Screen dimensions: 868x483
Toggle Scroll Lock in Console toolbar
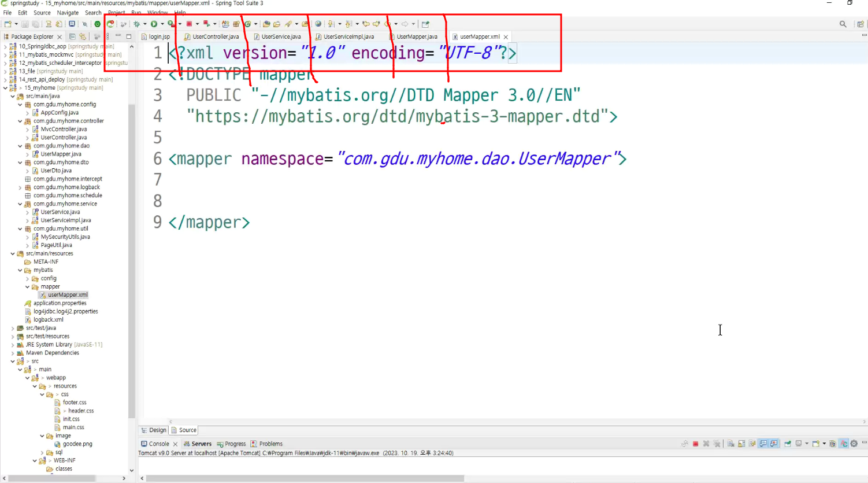click(x=741, y=444)
